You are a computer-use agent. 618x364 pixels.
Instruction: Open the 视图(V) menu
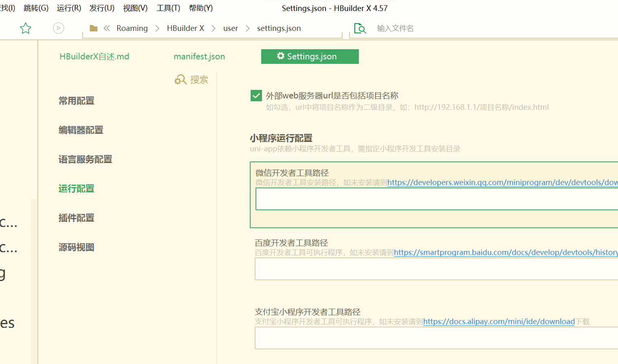135,8
